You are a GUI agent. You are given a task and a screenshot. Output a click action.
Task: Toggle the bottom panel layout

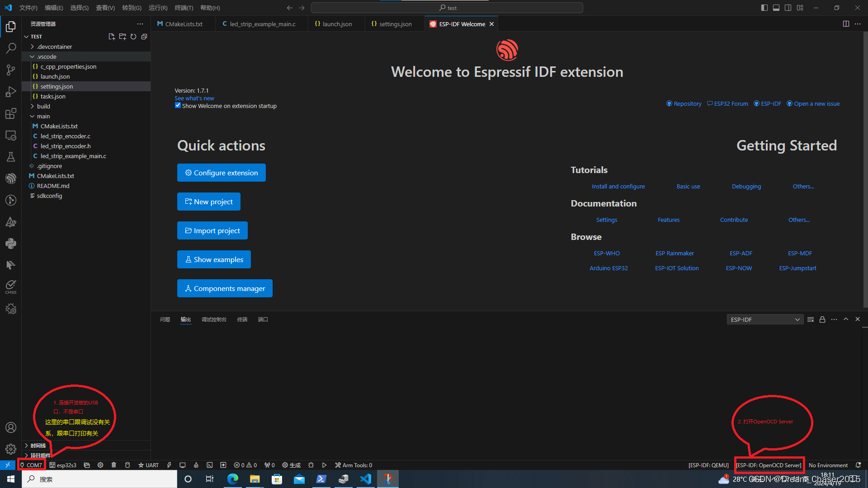776,8
